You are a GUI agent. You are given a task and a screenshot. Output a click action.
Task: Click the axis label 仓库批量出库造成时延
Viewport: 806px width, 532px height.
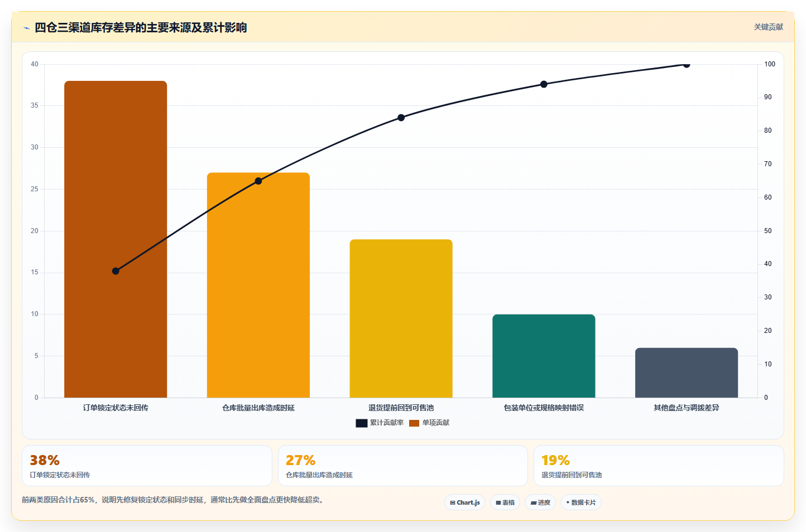click(258, 408)
